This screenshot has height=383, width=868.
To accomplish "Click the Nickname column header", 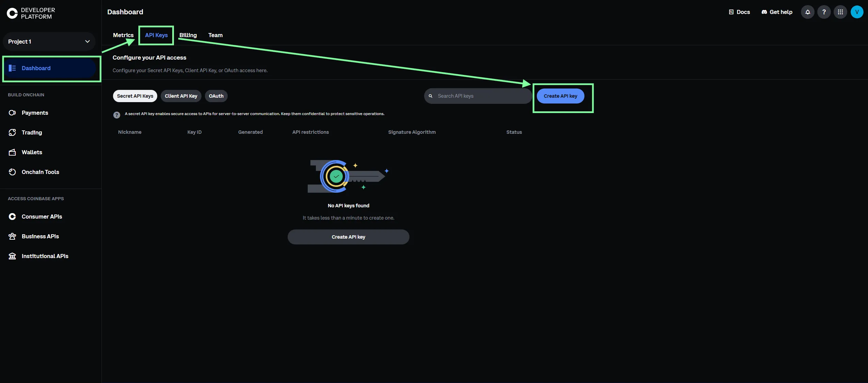I will (130, 132).
